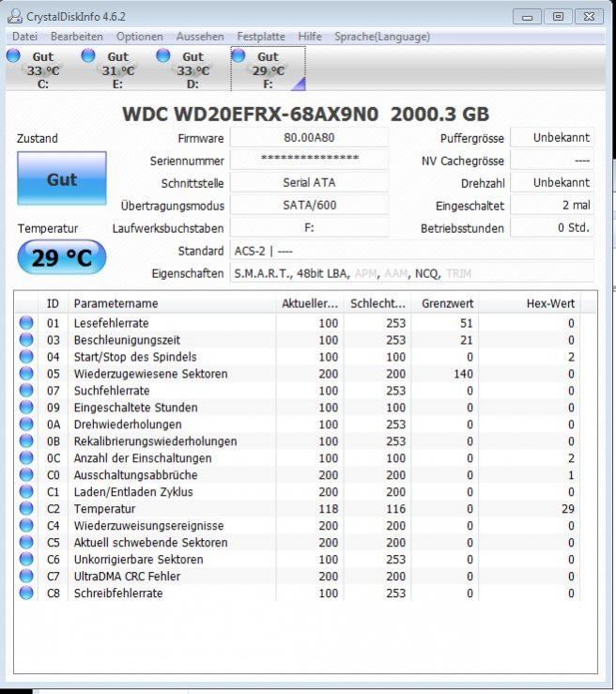The height and width of the screenshot is (694, 616).
Task: Open the Hilfe menu
Action: pyautogui.click(x=310, y=37)
